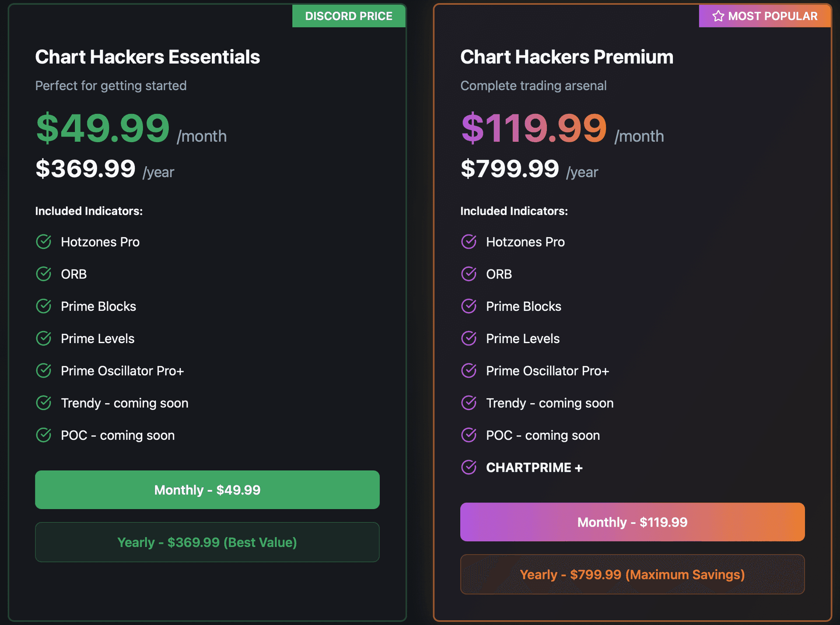This screenshot has width=840, height=625.
Task: Click the Monthly - $49.99 button
Action: coord(207,490)
